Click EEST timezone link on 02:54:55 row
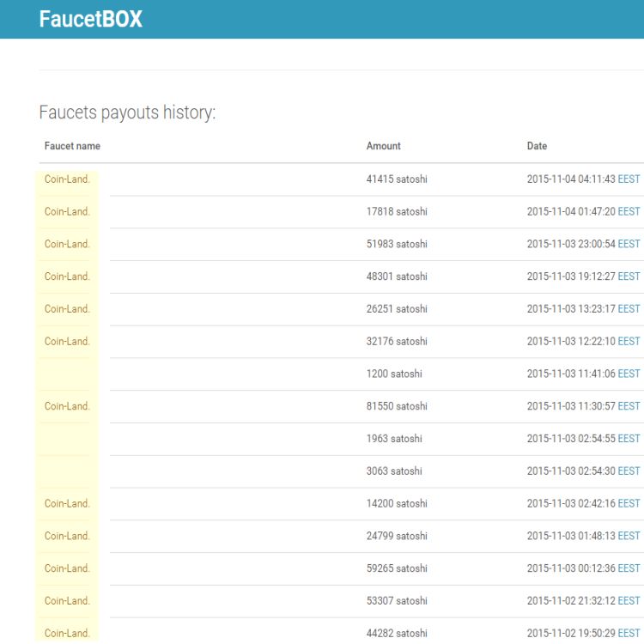 pyautogui.click(x=629, y=439)
